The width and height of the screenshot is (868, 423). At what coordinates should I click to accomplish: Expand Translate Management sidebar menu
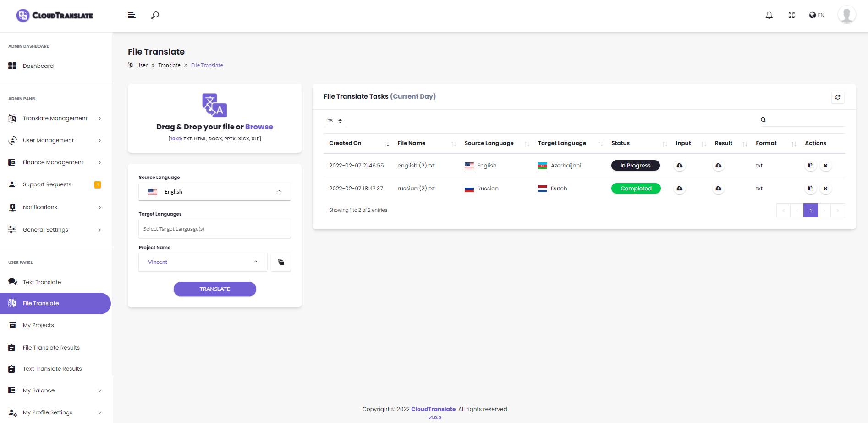click(55, 118)
